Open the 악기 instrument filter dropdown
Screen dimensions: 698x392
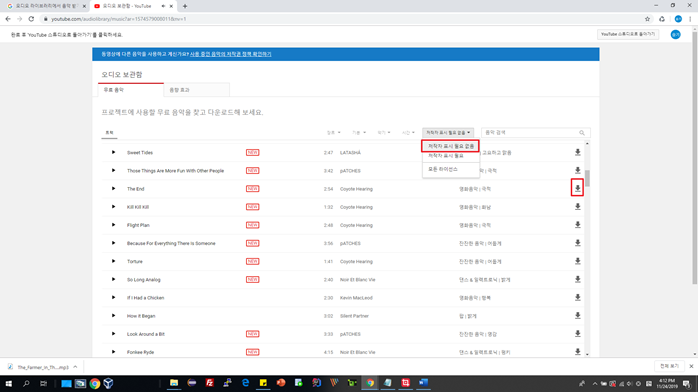384,133
